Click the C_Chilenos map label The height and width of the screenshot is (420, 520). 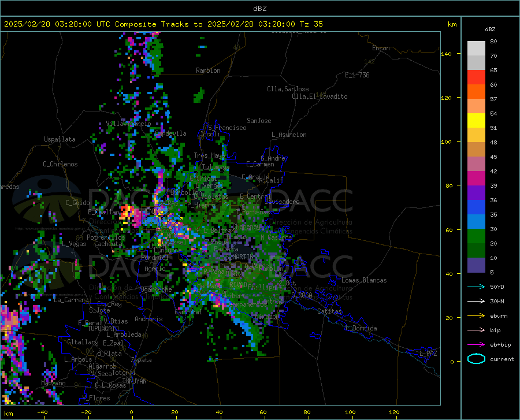click(x=60, y=164)
